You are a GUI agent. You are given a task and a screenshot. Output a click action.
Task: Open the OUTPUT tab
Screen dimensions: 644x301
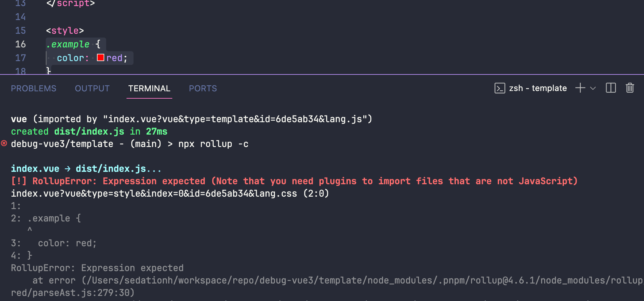[92, 88]
